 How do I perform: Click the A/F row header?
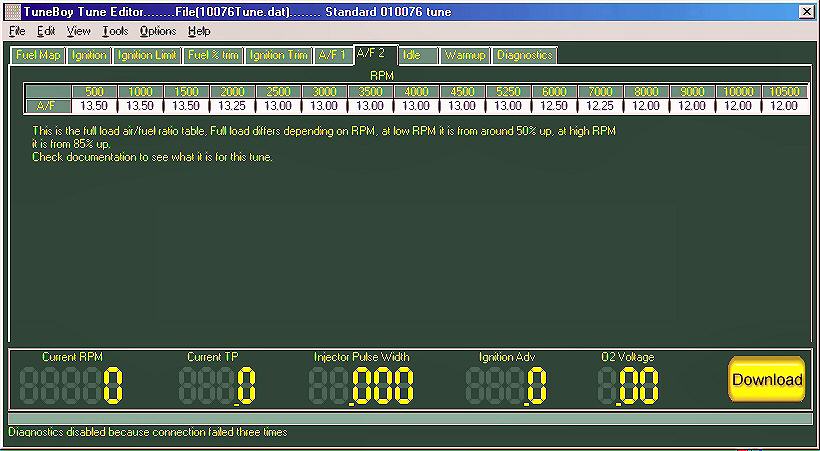(x=48, y=106)
